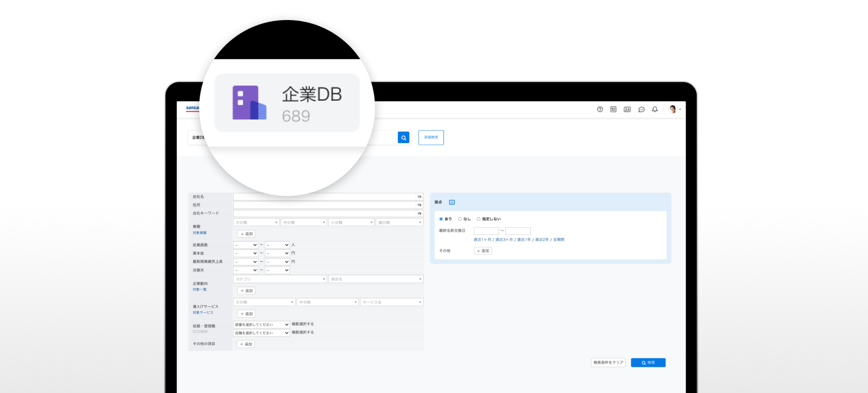Open the notifications bell
This screenshot has height=393, width=868.
pyautogui.click(x=655, y=110)
